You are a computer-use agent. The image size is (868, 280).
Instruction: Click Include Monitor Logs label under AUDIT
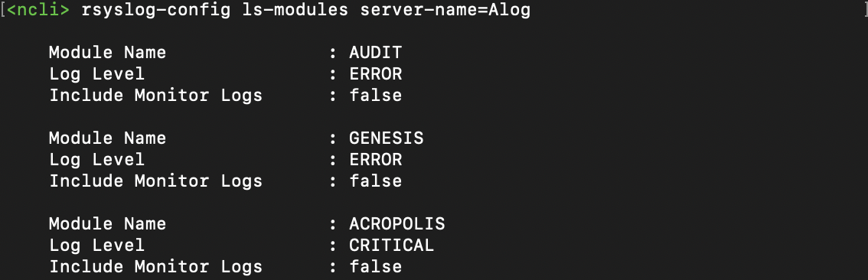(155, 95)
